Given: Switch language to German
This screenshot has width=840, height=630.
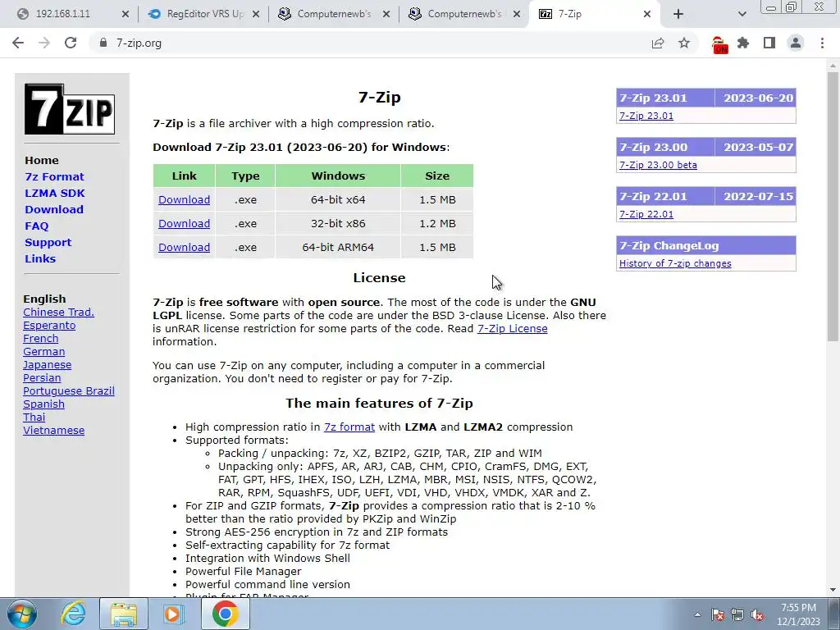Looking at the screenshot, I should [44, 352].
